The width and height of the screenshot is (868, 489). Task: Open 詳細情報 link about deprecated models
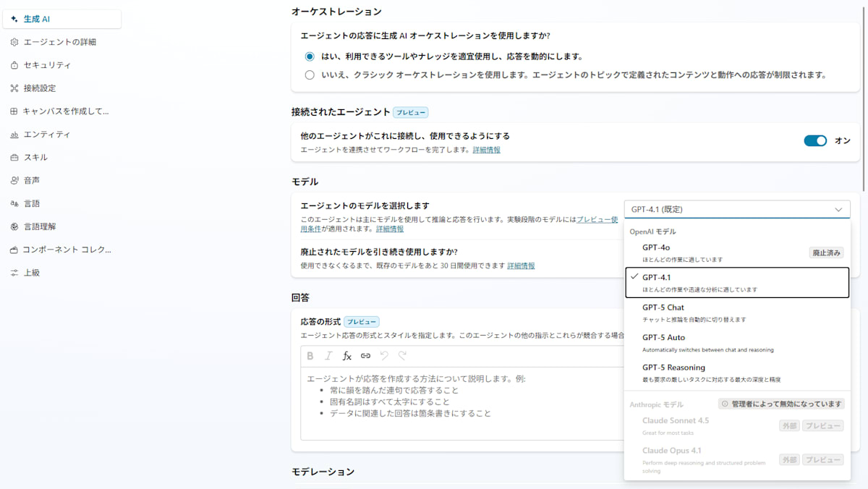point(521,265)
